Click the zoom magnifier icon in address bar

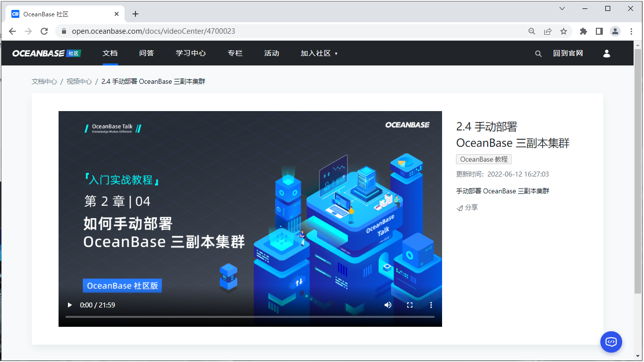coord(532,31)
